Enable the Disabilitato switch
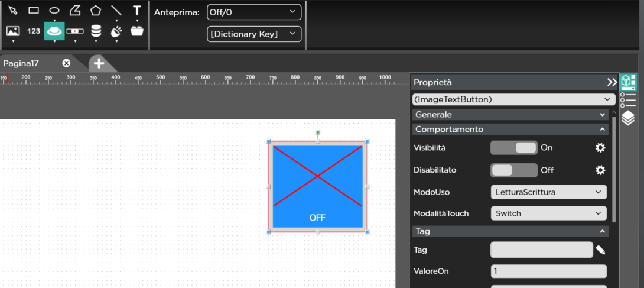This screenshot has width=644, height=288. point(513,170)
